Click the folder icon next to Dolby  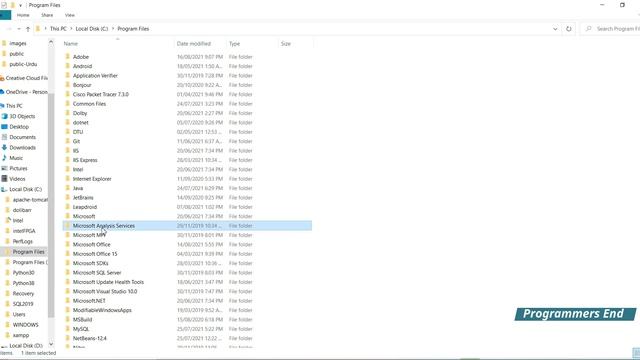pyautogui.click(x=68, y=113)
